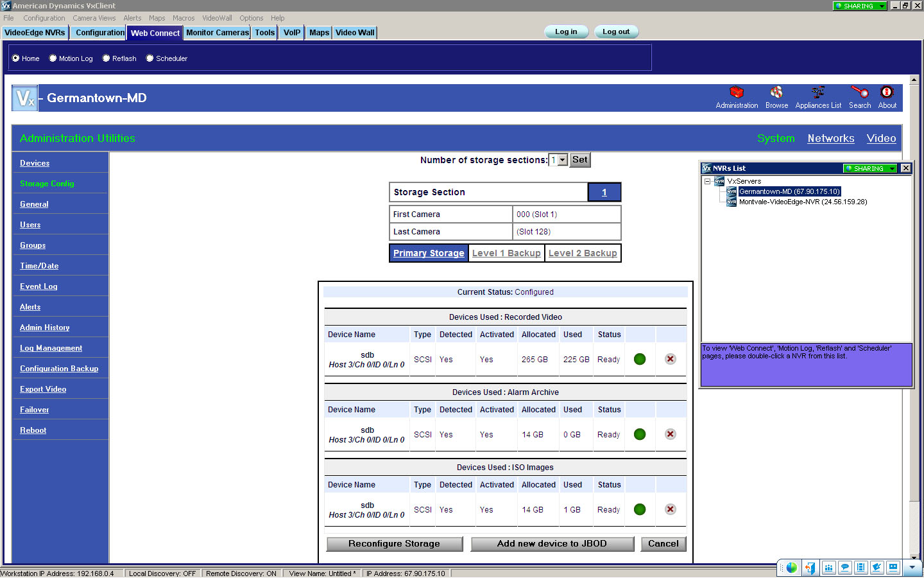Click the Log out button
The image size is (924, 578).
click(616, 31)
